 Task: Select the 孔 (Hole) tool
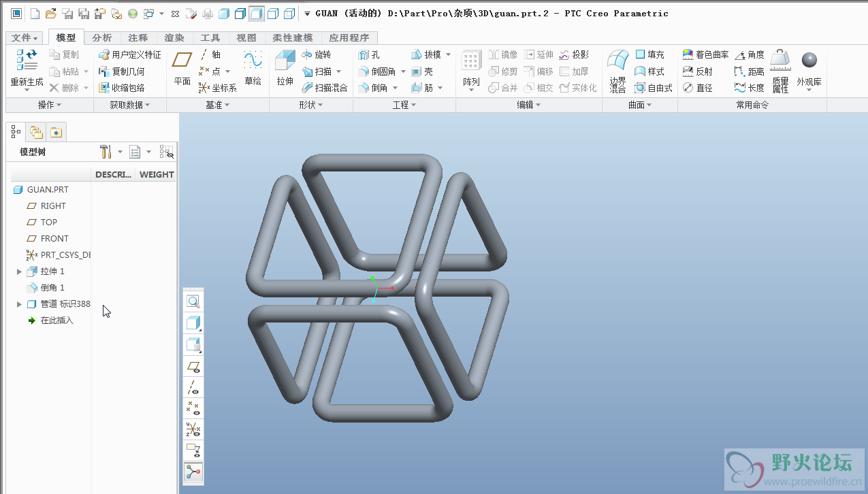(x=369, y=54)
